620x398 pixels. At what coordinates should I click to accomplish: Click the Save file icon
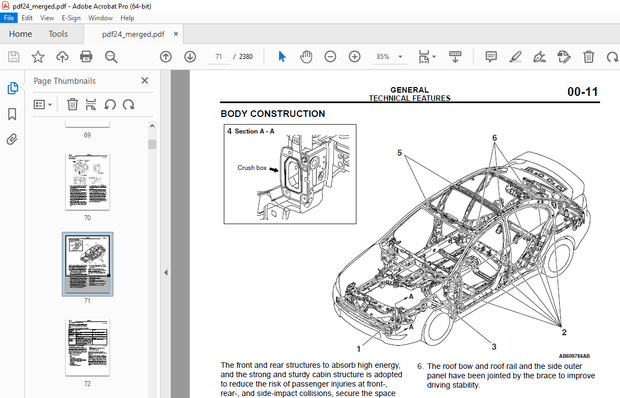[13, 57]
